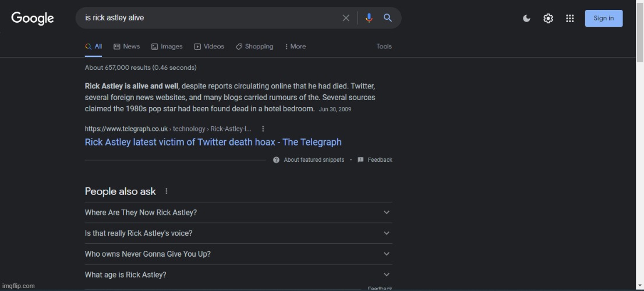Viewport: 644px width, 291px height.
Task: Switch to the Images tab
Action: [x=167, y=47]
